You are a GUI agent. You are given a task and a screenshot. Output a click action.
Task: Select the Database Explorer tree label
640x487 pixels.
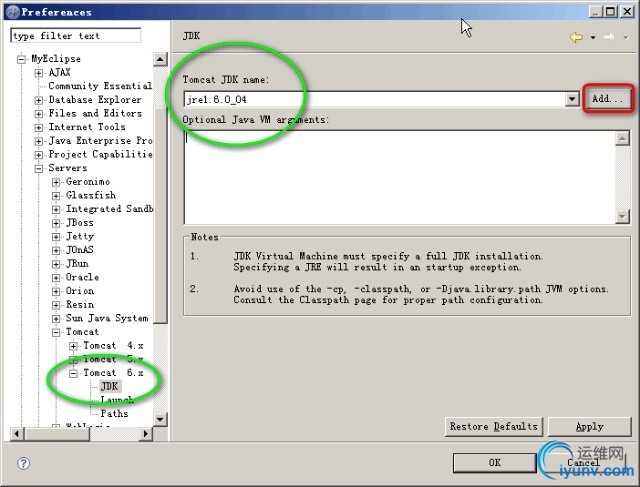click(x=95, y=100)
